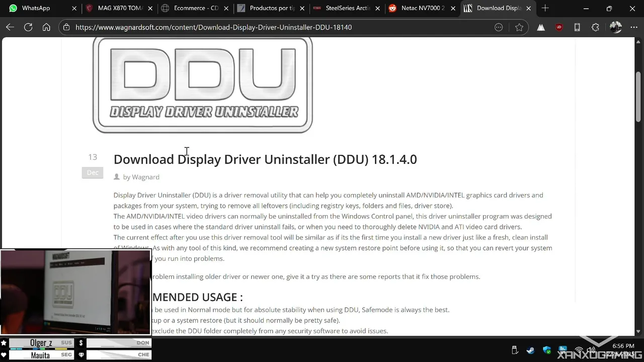Click the Olger_z overlay label
The height and width of the screenshot is (362, 644).
[x=41, y=343]
